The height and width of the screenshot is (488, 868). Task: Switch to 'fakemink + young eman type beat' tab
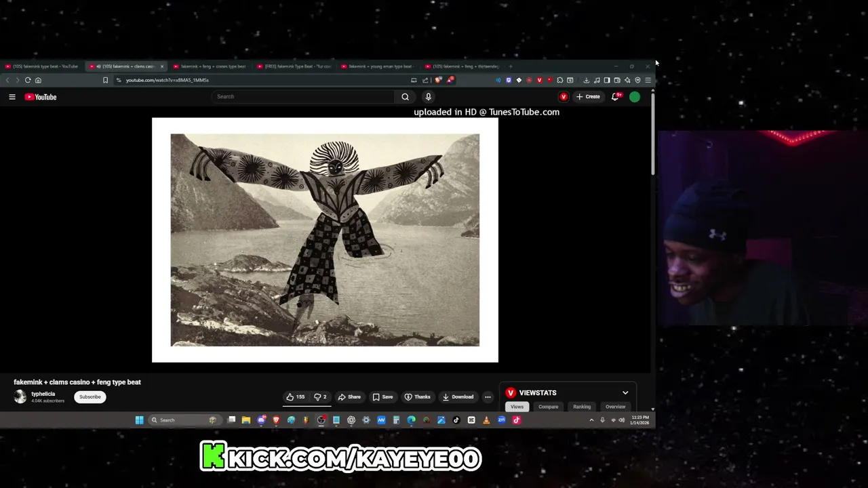(x=378, y=66)
